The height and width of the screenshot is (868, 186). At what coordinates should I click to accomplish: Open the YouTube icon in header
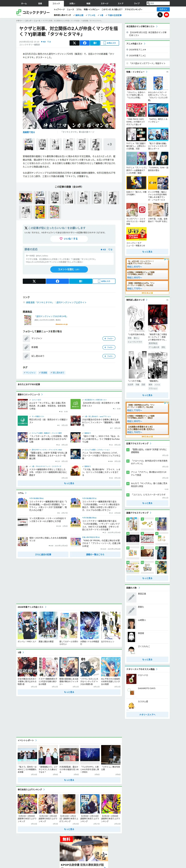(x=166, y=15)
